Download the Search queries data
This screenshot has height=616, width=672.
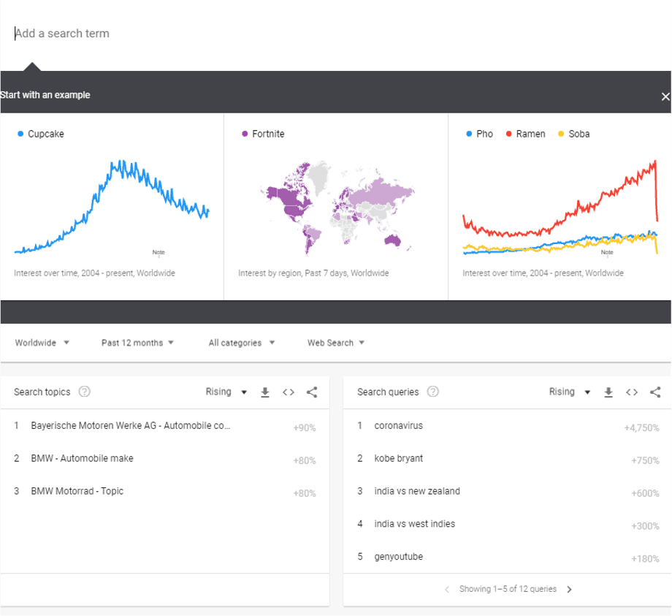[x=608, y=392]
